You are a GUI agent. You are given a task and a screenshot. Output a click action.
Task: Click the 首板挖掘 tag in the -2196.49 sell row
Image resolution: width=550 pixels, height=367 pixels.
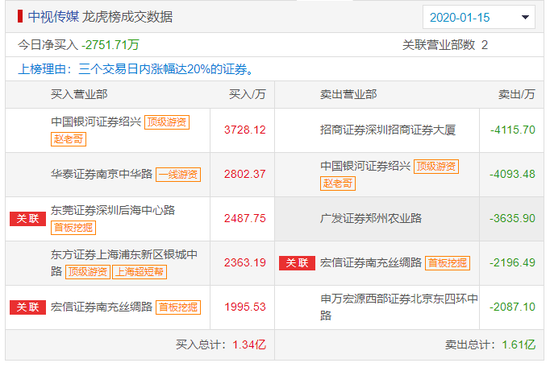coord(448,263)
